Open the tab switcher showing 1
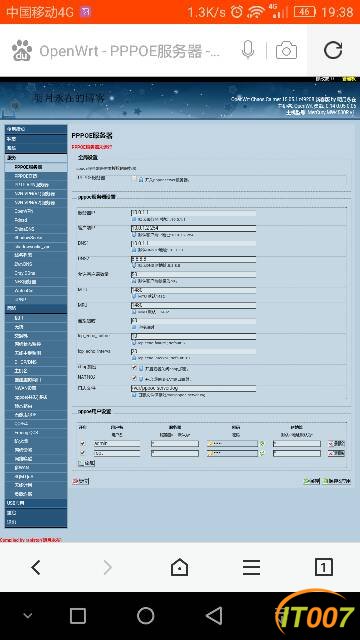This screenshot has height=640, width=360. tap(324, 567)
